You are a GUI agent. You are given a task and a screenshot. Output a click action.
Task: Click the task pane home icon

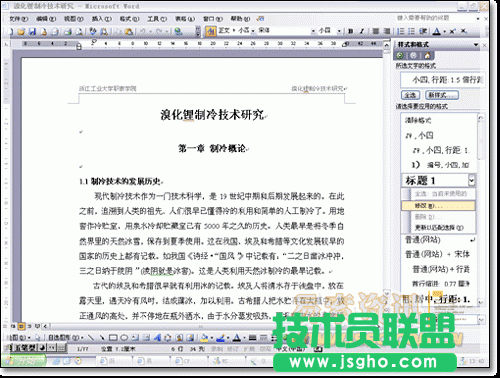pos(427,55)
